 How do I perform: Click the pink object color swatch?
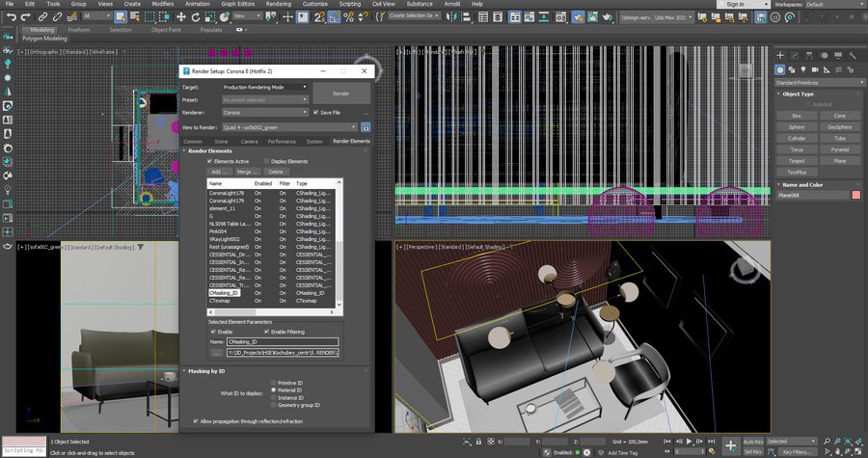click(x=855, y=195)
